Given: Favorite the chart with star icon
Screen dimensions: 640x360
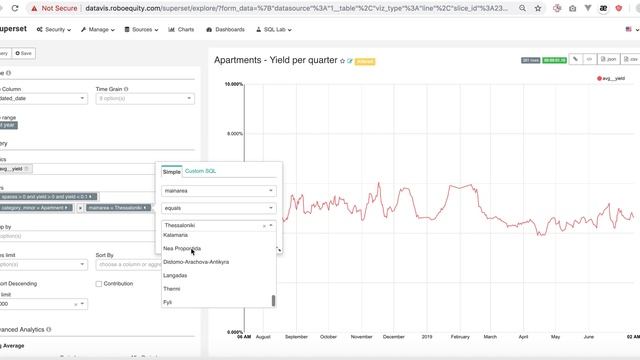Looking at the screenshot, I should [x=342, y=61].
